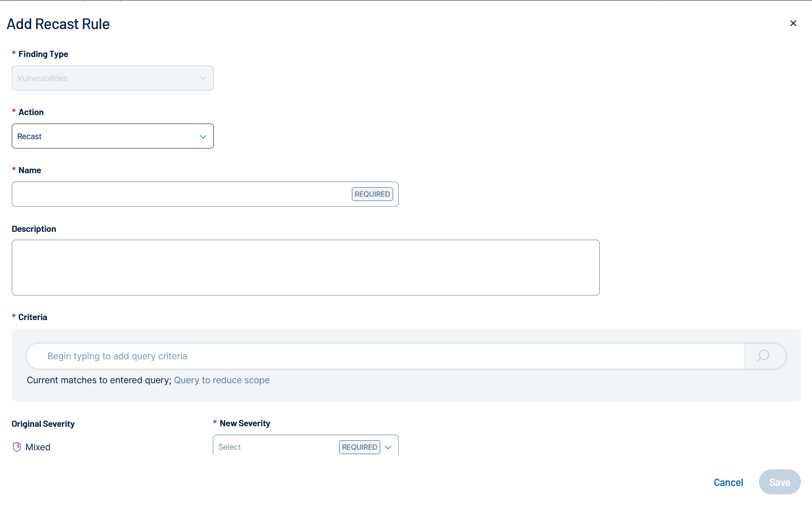
Task: Click the Add Recast Rule title
Action: click(58, 24)
